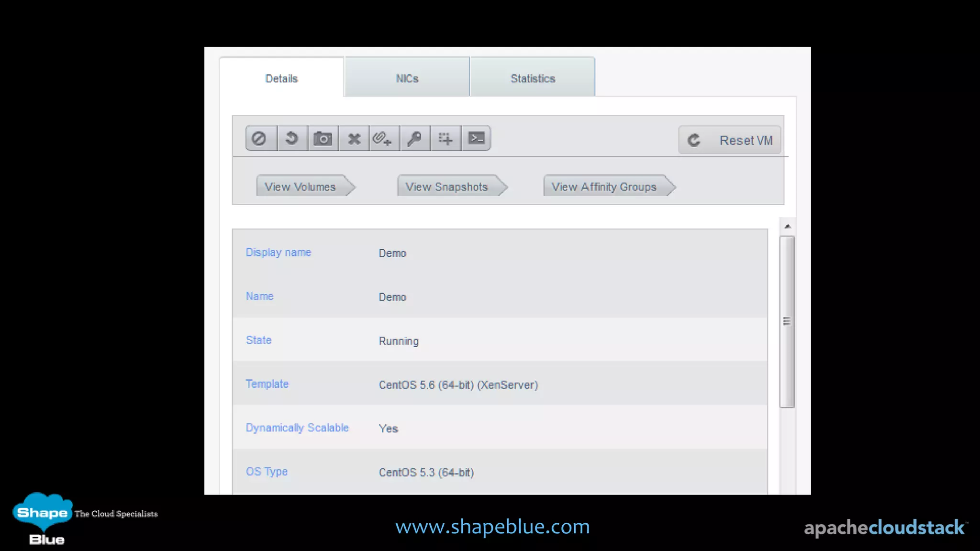
Task: Click the Reset Password key icon
Action: point(415,139)
